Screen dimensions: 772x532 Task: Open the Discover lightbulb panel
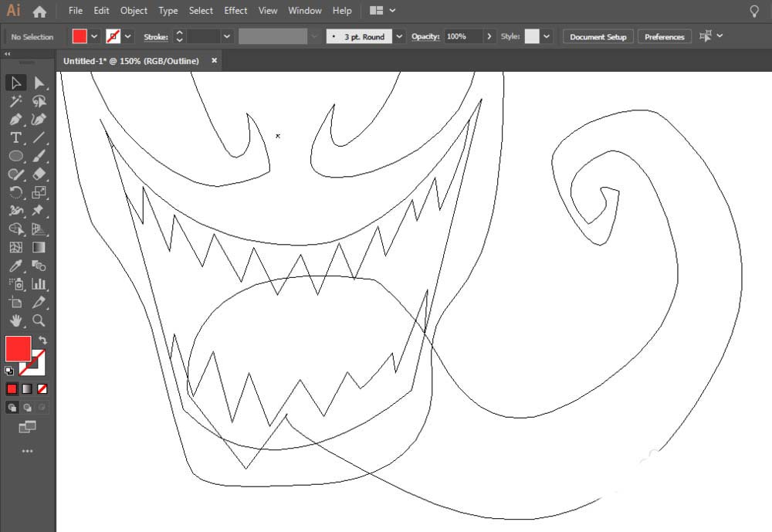click(x=753, y=11)
